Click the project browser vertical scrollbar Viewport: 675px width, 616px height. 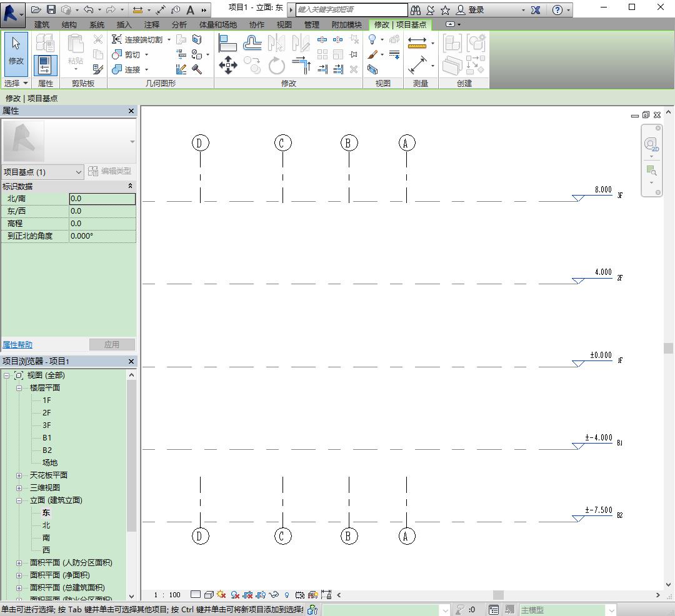point(131,456)
